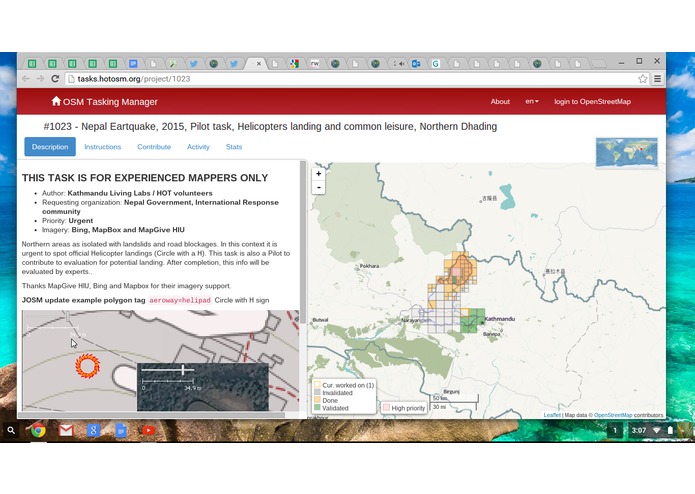Switch to the blue G browser tab
This screenshot has width=695, height=494.
tap(436, 64)
